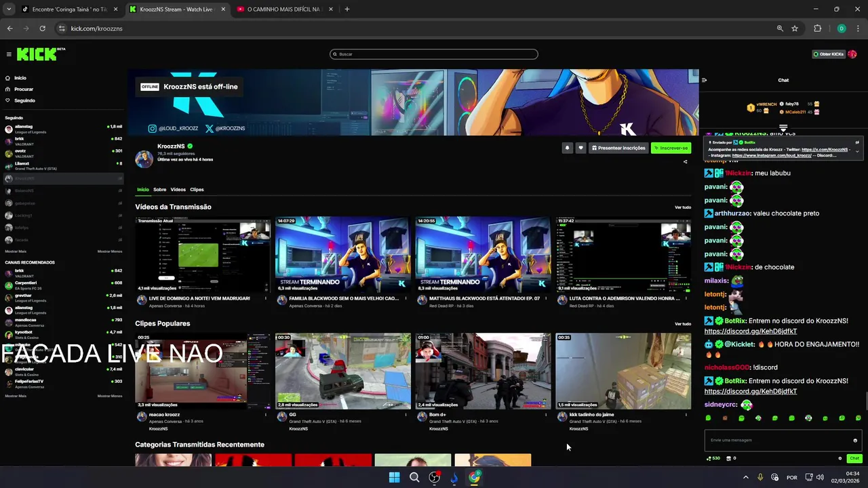
Task: Click Mostrar Menos under Canais Recomendados
Action: tap(110, 396)
